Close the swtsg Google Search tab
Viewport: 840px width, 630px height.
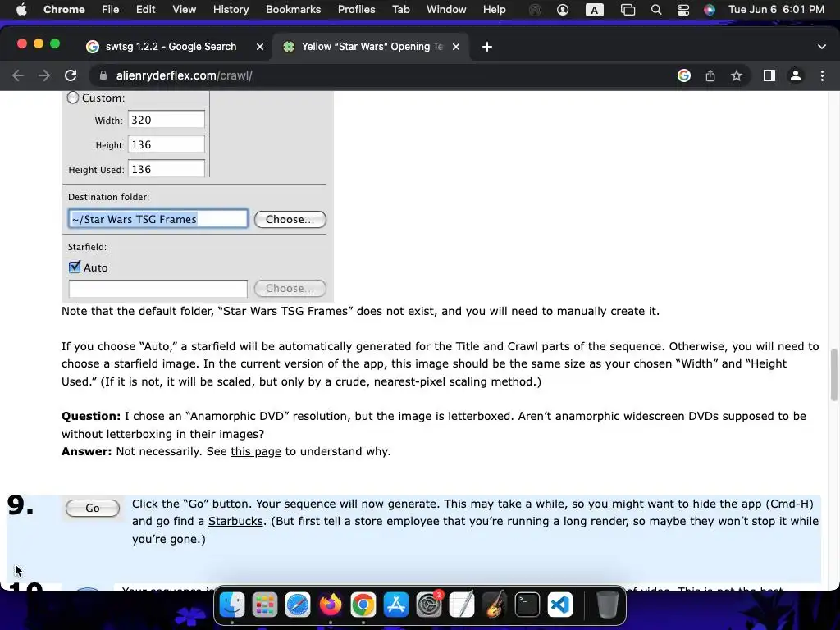[x=260, y=47]
